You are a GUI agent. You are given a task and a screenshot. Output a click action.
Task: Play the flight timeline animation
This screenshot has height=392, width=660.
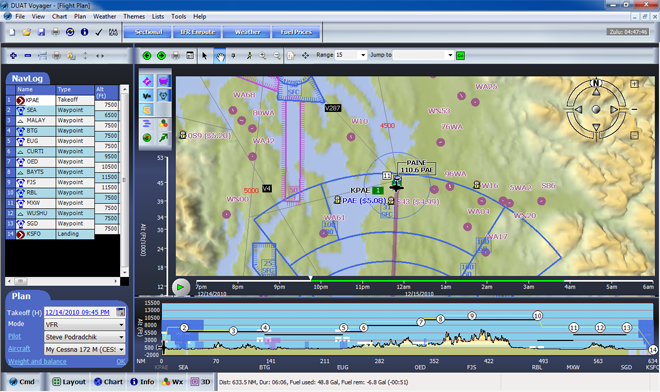[181, 287]
